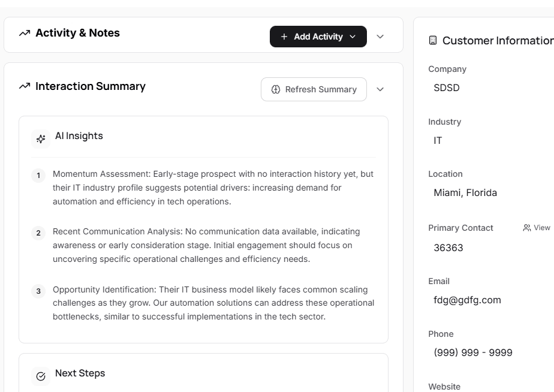The width and height of the screenshot is (554, 392).
Task: Collapse the Activity & Notes section
Action: [x=380, y=37]
